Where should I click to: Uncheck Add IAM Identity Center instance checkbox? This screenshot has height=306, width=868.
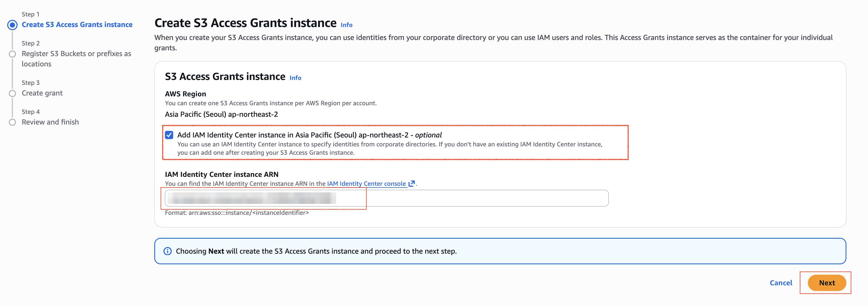(169, 135)
